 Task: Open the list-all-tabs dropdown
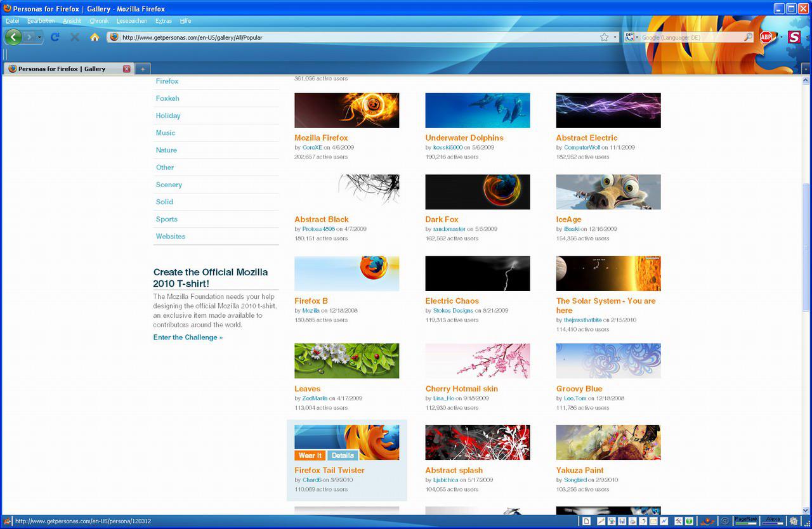pos(806,69)
